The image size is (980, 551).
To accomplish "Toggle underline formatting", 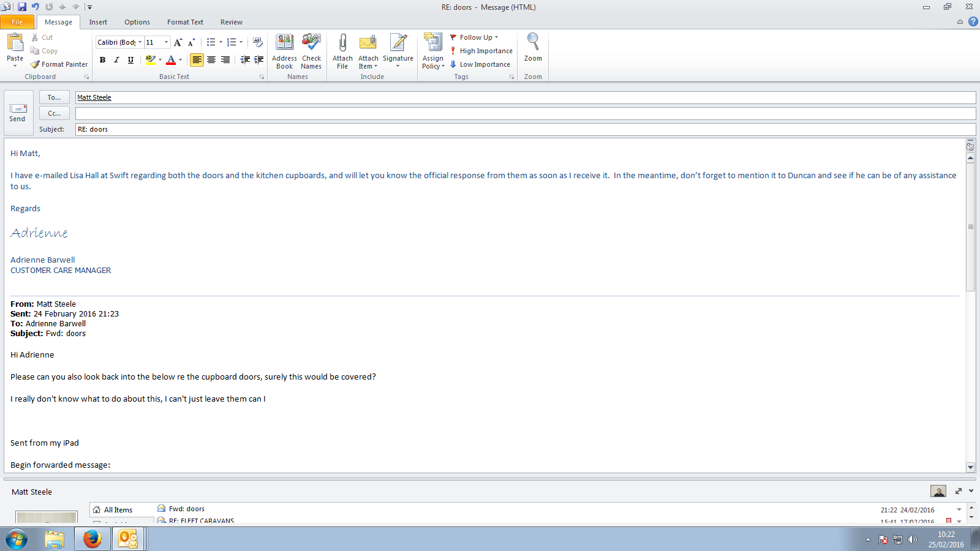I will (x=130, y=59).
